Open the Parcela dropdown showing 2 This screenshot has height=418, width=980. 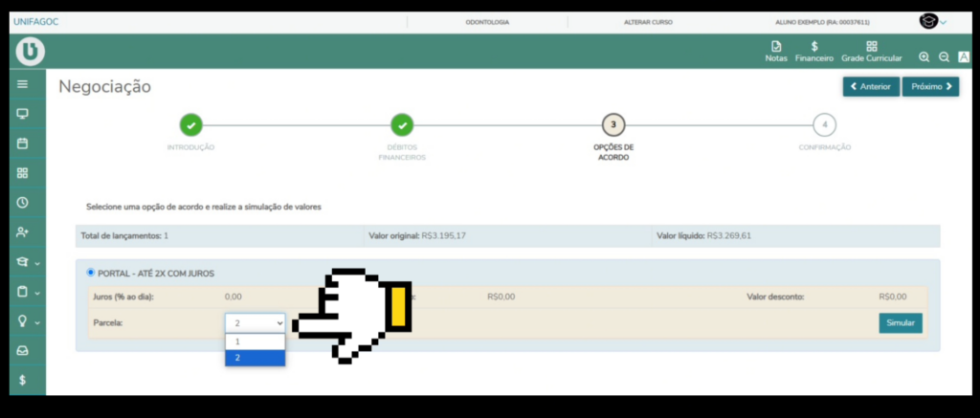tap(255, 323)
